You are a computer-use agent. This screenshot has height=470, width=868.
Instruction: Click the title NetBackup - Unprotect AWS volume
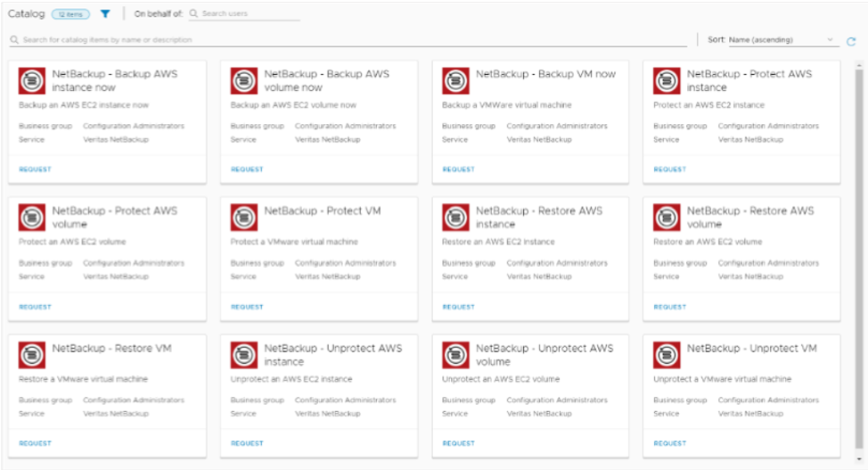(x=545, y=355)
